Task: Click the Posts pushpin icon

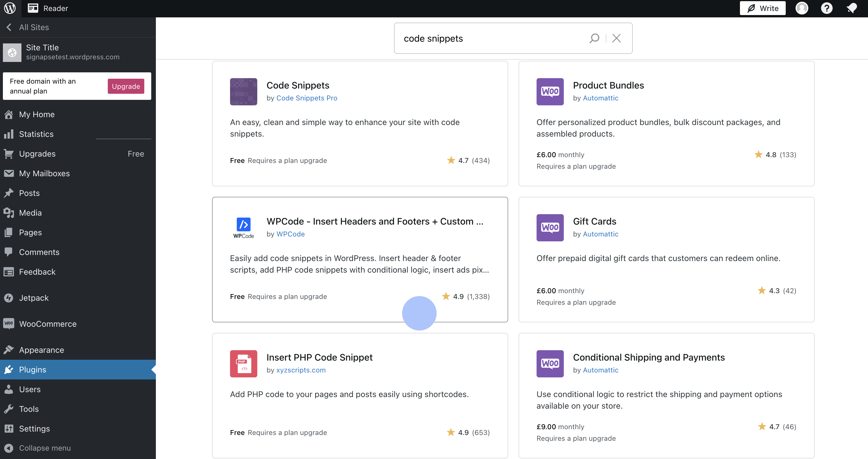Action: click(9, 193)
